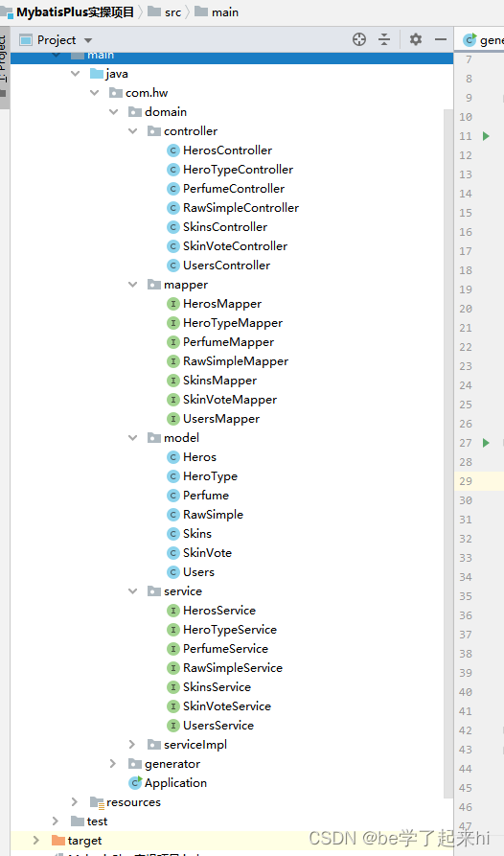Select RawSimpleService interface

point(233,668)
